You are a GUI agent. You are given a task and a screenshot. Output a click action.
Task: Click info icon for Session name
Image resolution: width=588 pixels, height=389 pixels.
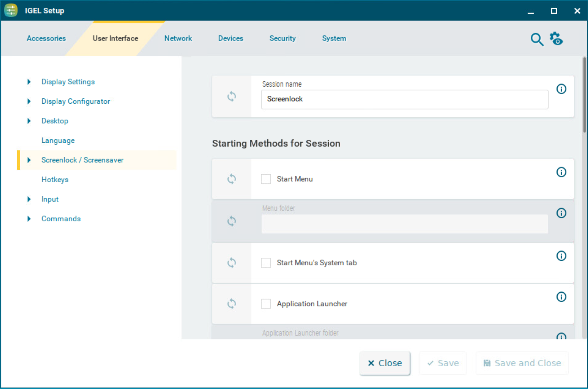point(561,89)
